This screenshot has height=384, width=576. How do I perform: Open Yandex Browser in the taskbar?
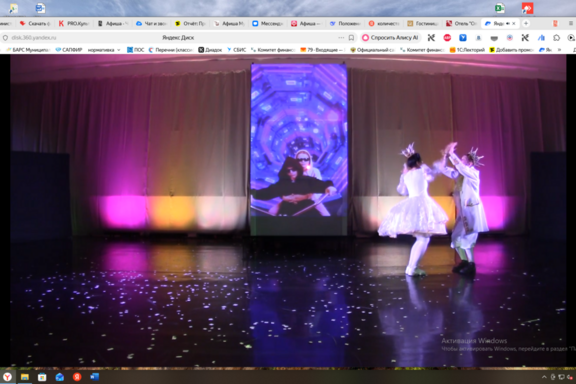click(7, 377)
